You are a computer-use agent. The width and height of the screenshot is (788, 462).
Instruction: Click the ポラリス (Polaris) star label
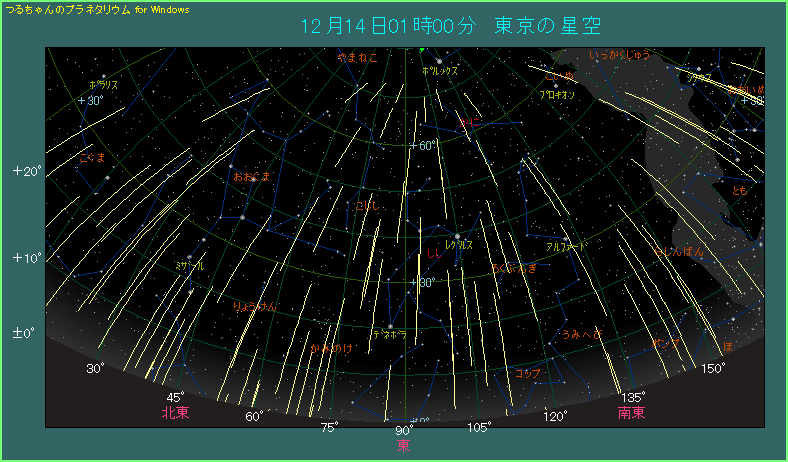pos(103,85)
